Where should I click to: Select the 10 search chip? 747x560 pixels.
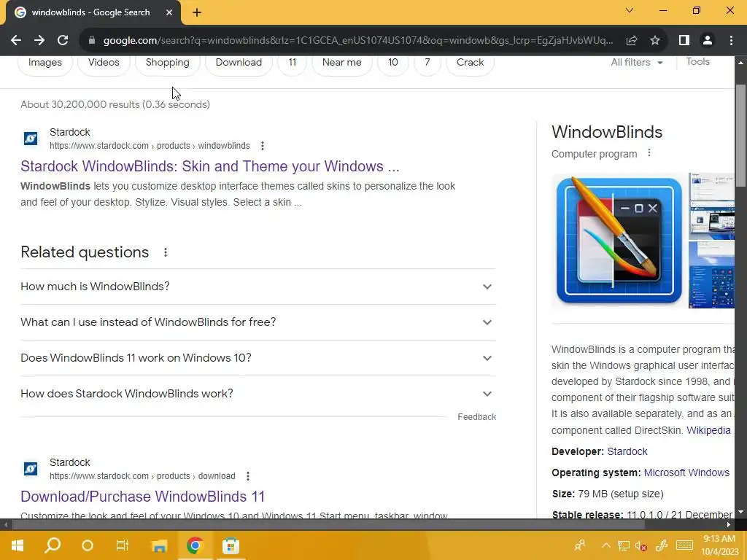coord(393,63)
